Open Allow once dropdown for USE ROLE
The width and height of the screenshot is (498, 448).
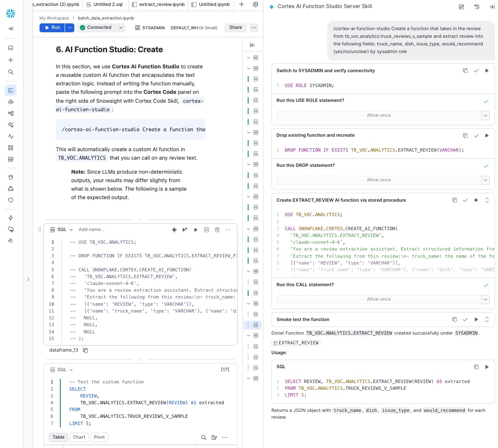(485, 115)
